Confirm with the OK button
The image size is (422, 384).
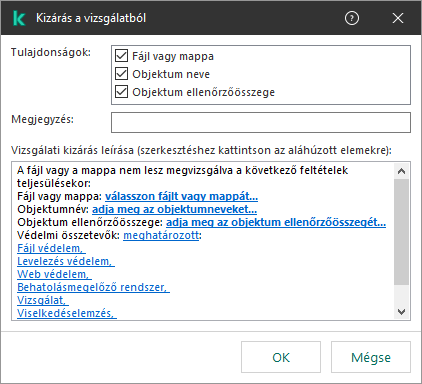point(281,357)
